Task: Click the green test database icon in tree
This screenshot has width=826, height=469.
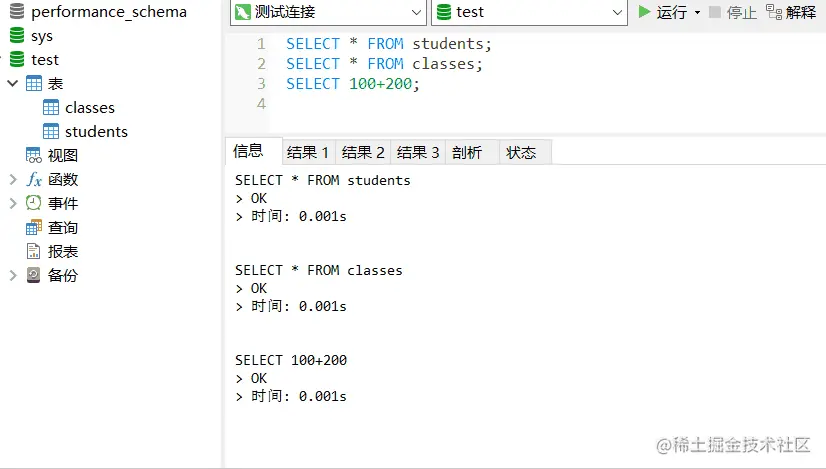Action: point(17,59)
